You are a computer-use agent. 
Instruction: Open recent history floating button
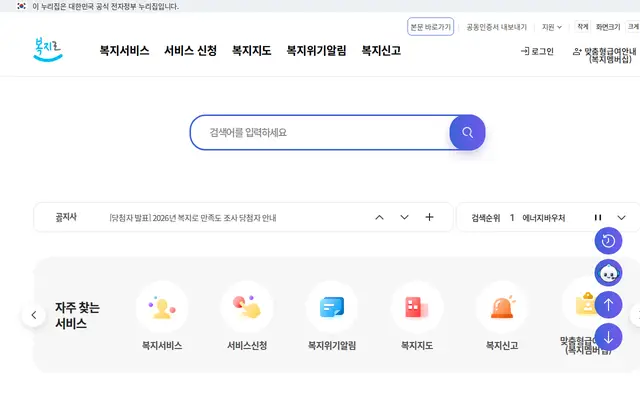coord(608,241)
